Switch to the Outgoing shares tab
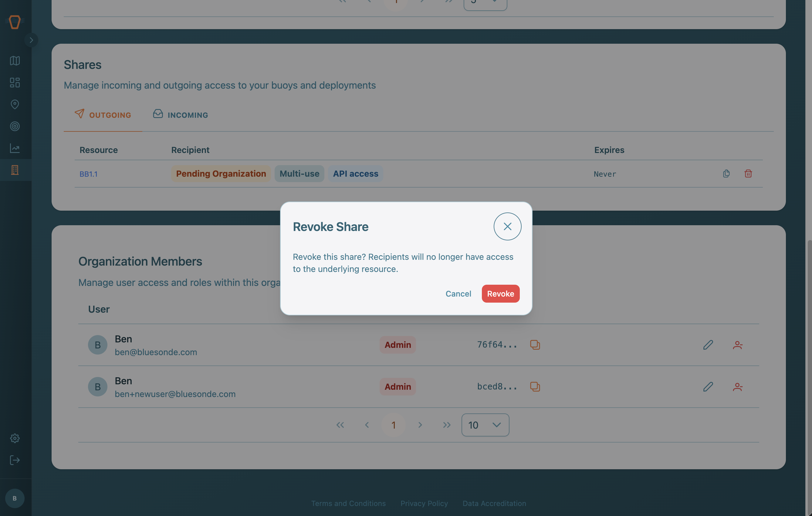Screen dimensions: 812x516 point(103,115)
